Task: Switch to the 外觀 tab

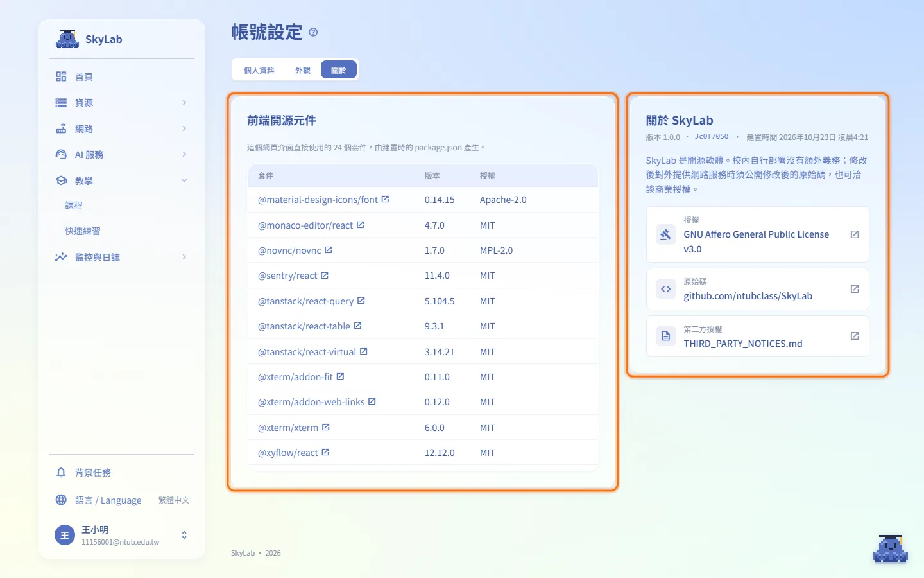Action: [303, 70]
